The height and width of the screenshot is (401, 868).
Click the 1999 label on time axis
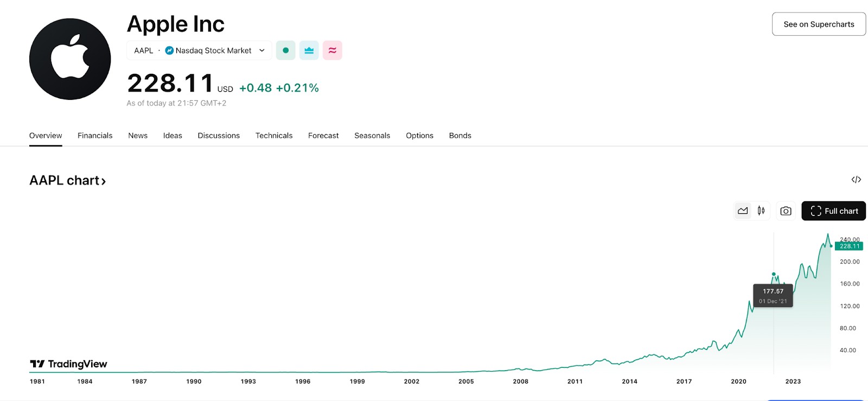[x=358, y=381]
